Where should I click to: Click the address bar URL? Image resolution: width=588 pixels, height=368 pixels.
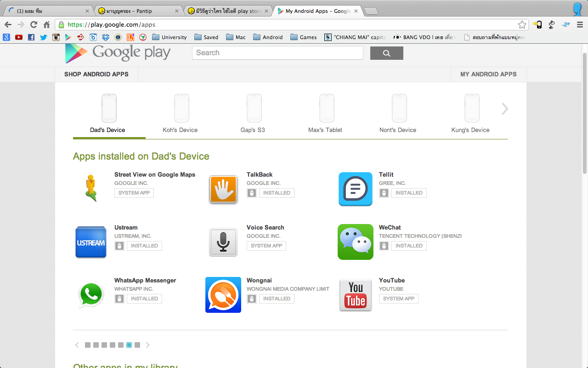tap(112, 25)
